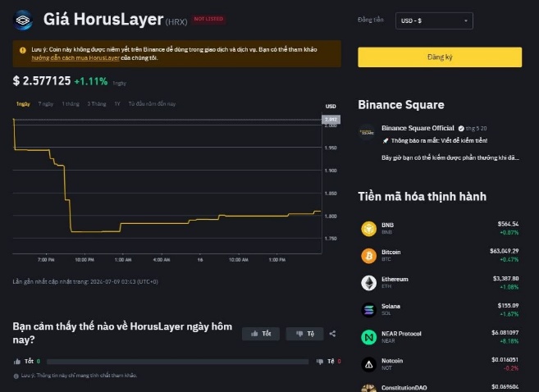Image resolution: width=539 pixels, height=392 pixels.
Task: Show chart from start of year until now
Action: pyautogui.click(x=153, y=104)
